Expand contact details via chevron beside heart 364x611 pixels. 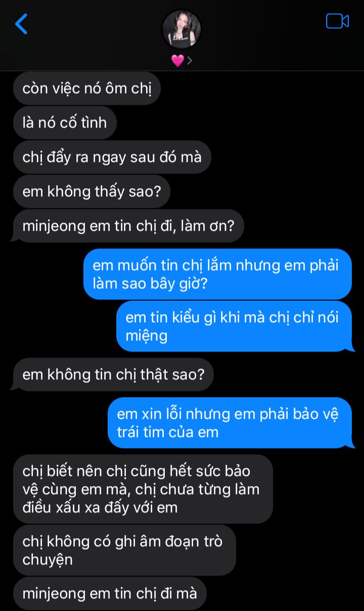[190, 61]
